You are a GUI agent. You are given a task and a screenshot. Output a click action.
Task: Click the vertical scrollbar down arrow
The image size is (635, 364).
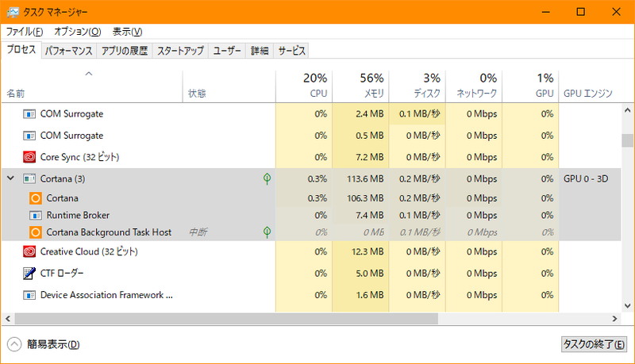627,306
